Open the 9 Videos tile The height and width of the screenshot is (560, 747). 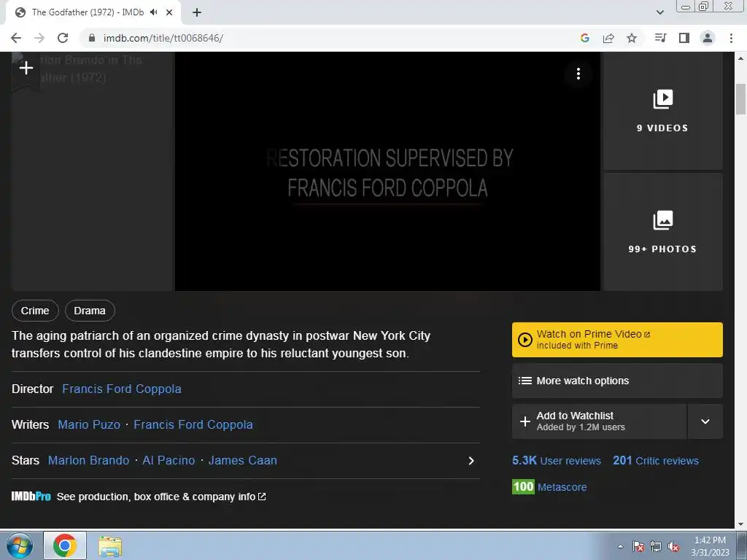(x=662, y=111)
